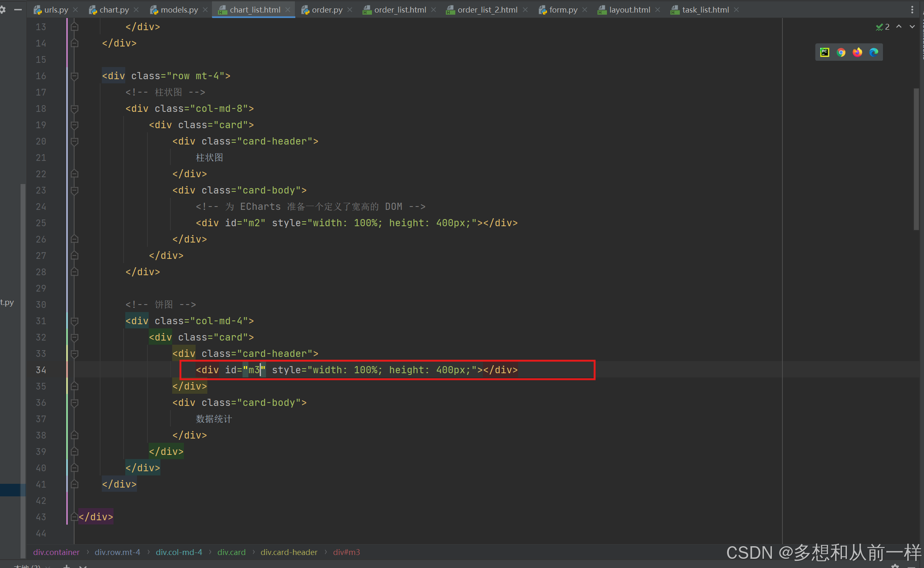Collapse the fold at line 16
Viewport: 924px width, 568px height.
point(75,76)
